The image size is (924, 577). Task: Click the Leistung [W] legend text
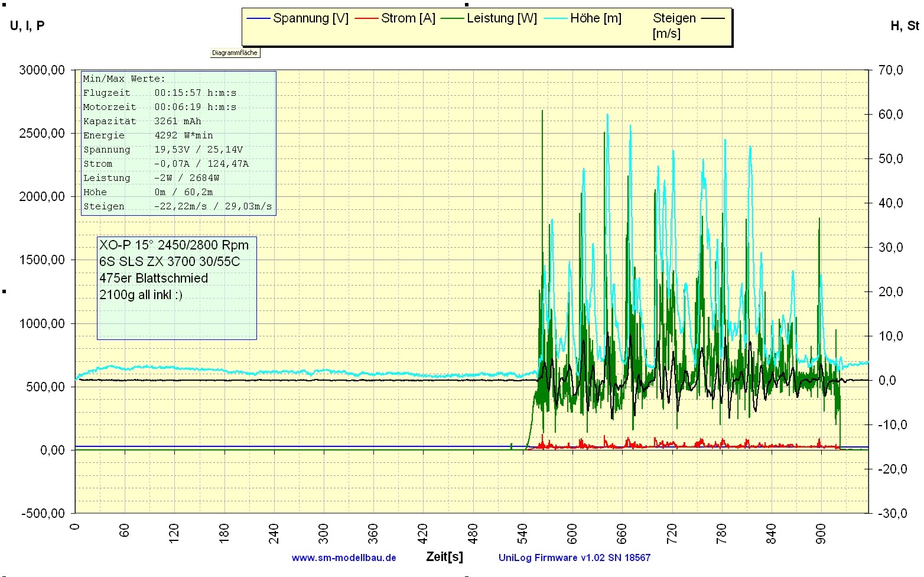(x=502, y=18)
